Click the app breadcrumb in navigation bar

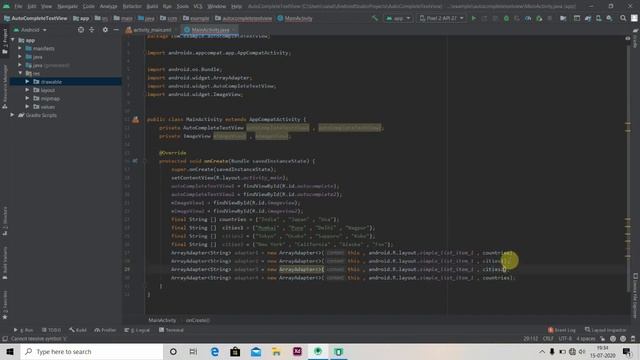(81, 18)
